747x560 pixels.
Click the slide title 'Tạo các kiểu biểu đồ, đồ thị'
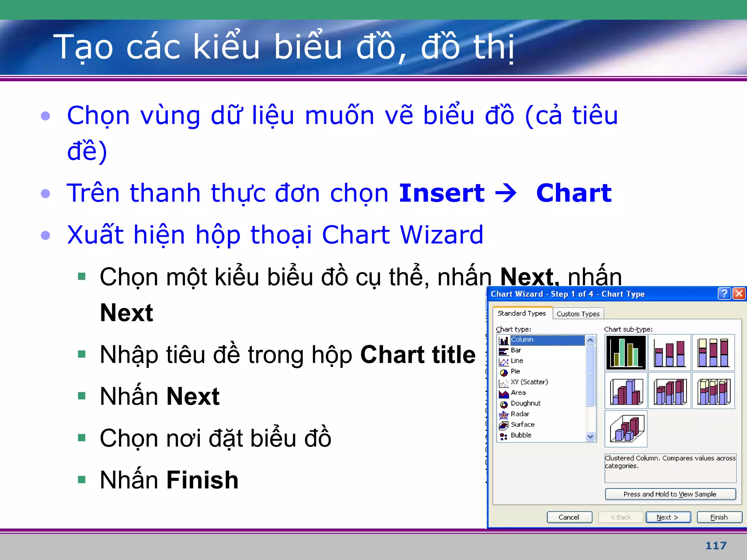click(x=284, y=47)
